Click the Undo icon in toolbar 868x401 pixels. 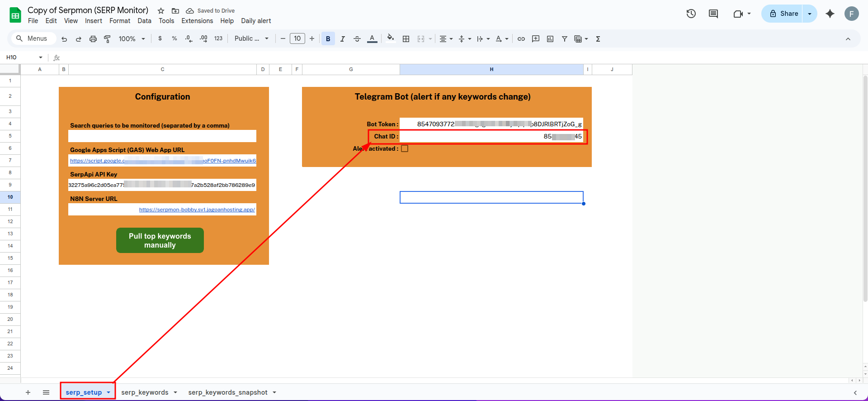click(x=64, y=39)
